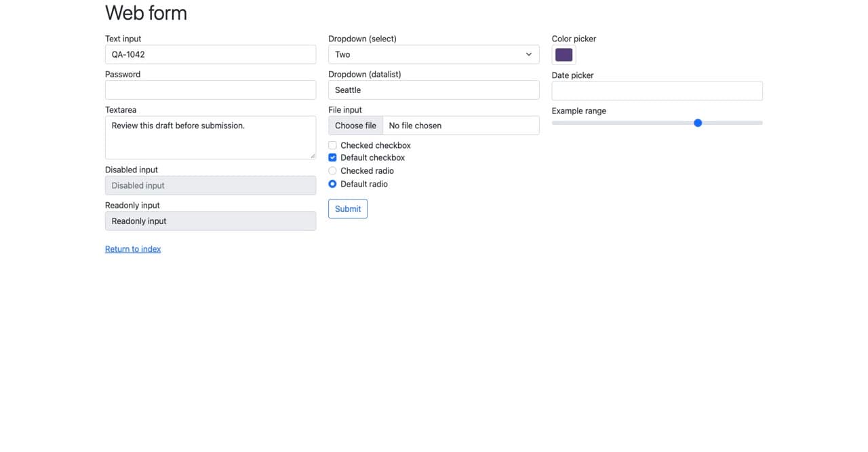This screenshot has width=868, height=452.
Task: Click the 'Default radio' label text
Action: coord(364,184)
